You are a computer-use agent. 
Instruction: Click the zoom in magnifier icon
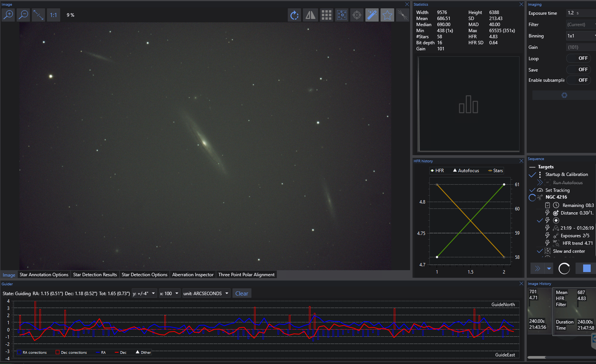click(8, 15)
